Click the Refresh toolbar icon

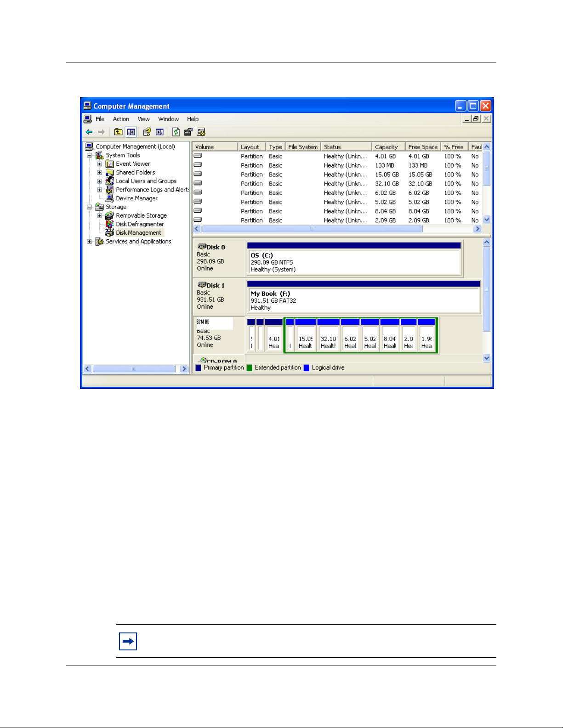tap(176, 132)
